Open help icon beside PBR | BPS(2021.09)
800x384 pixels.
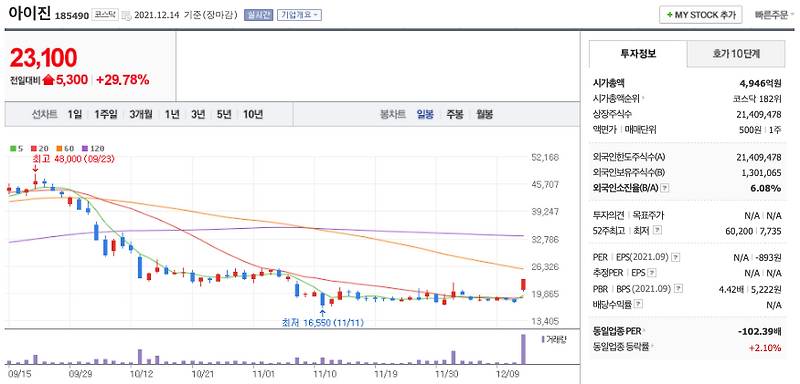(679, 289)
